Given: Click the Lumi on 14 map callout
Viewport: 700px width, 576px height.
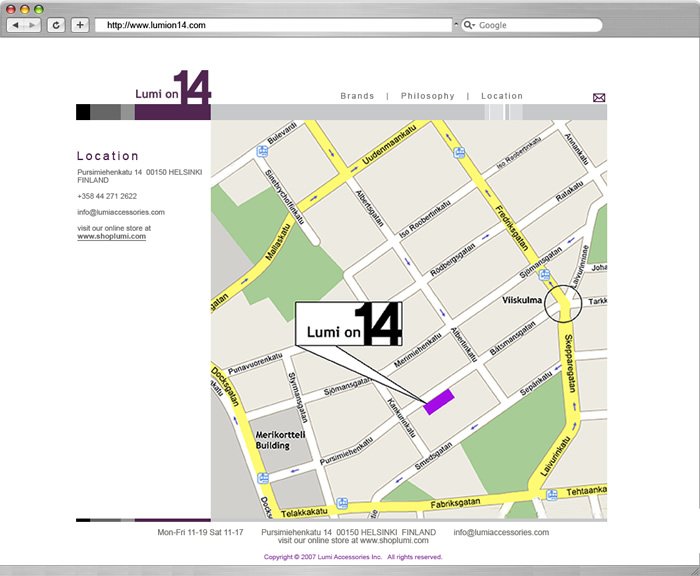Looking at the screenshot, I should tap(349, 324).
